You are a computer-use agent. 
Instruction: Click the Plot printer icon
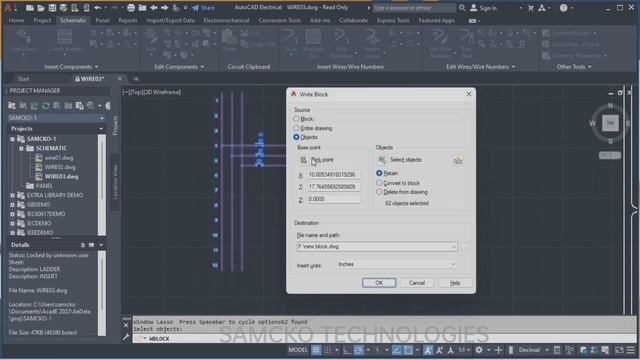pos(131,8)
